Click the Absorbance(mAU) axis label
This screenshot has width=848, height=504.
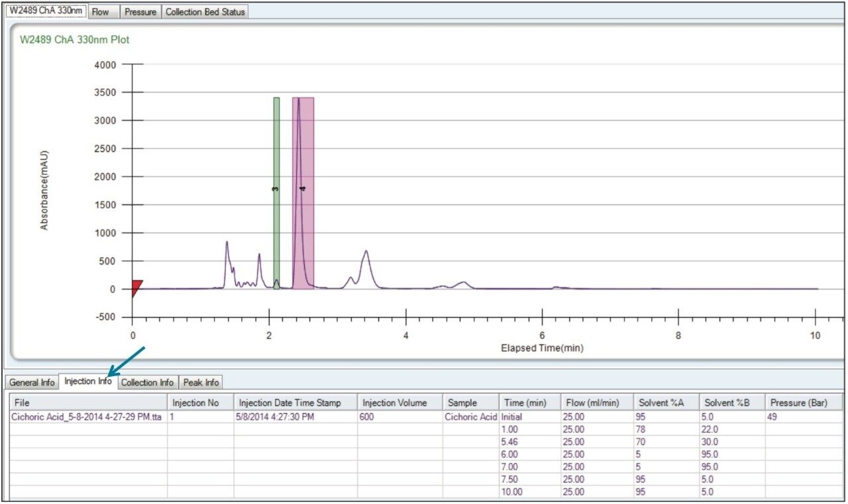pyautogui.click(x=44, y=190)
